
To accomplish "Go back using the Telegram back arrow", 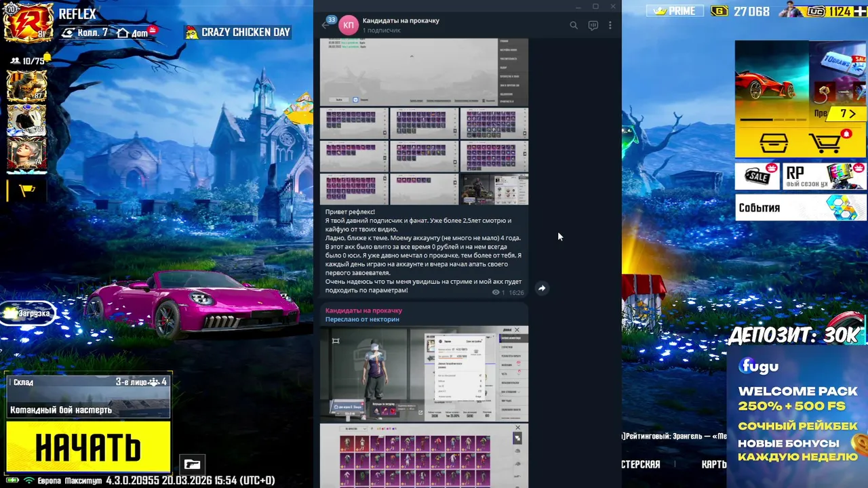I will pos(325,25).
